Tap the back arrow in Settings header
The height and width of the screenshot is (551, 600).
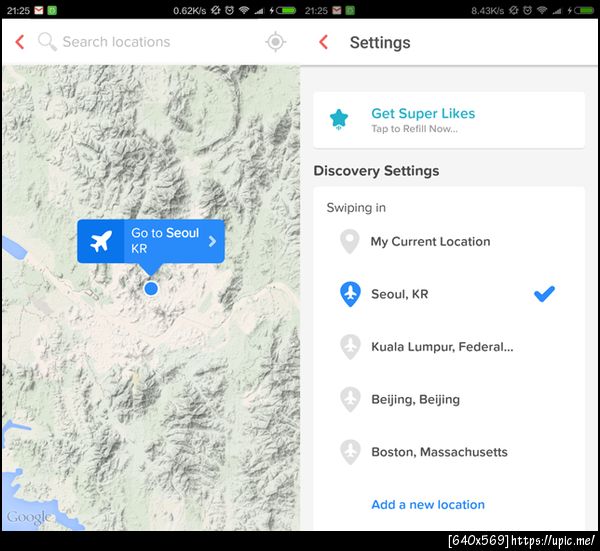pyautogui.click(x=324, y=42)
